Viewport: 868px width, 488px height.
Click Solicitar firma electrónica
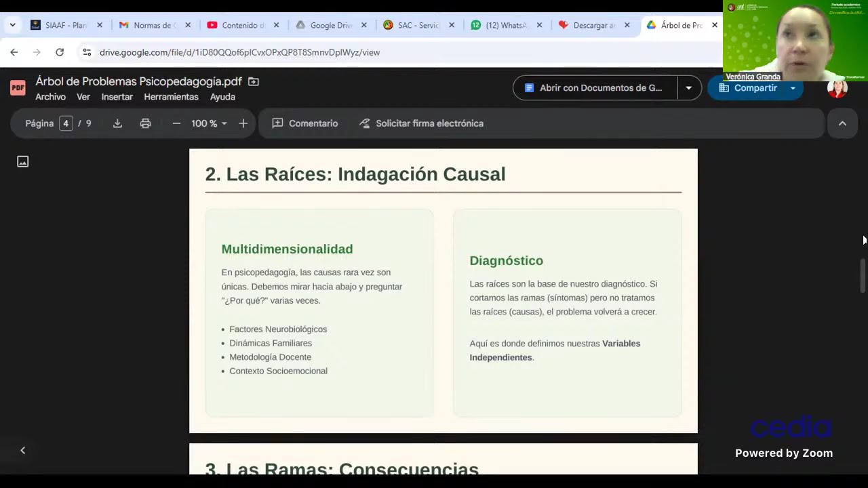421,123
